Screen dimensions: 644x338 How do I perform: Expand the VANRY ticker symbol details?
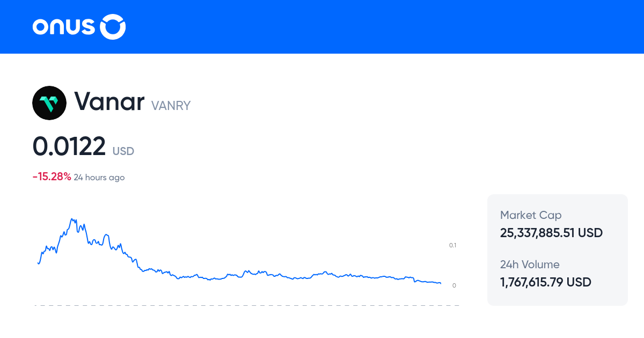pyautogui.click(x=170, y=106)
